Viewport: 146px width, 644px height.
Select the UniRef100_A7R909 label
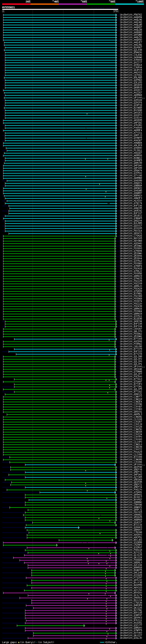[131, 60]
